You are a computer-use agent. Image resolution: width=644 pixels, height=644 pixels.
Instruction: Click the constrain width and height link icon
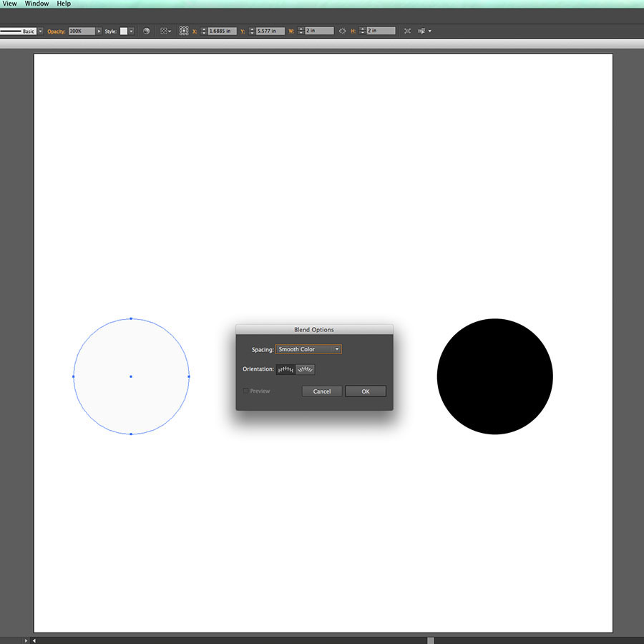[343, 31]
